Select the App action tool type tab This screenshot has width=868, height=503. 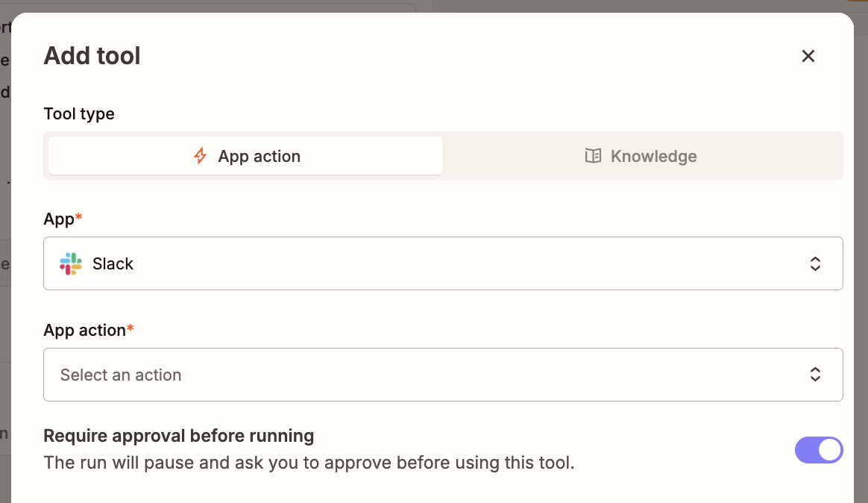(x=245, y=156)
